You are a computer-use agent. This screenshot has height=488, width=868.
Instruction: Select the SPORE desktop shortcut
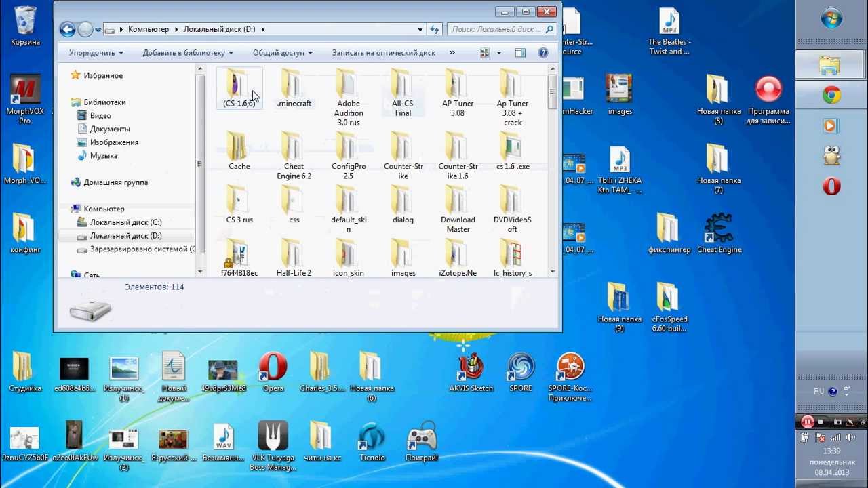[x=521, y=373]
